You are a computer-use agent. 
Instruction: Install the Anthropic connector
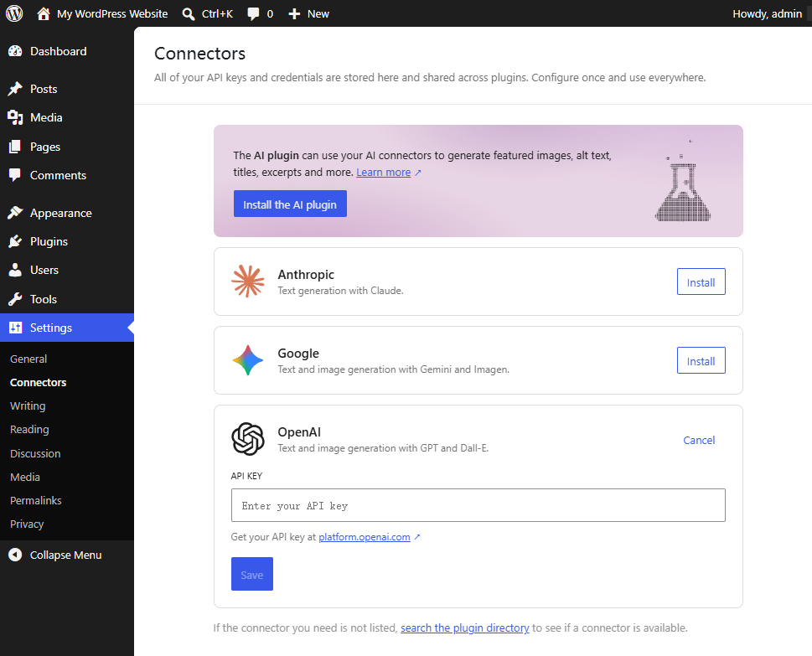tap(701, 282)
